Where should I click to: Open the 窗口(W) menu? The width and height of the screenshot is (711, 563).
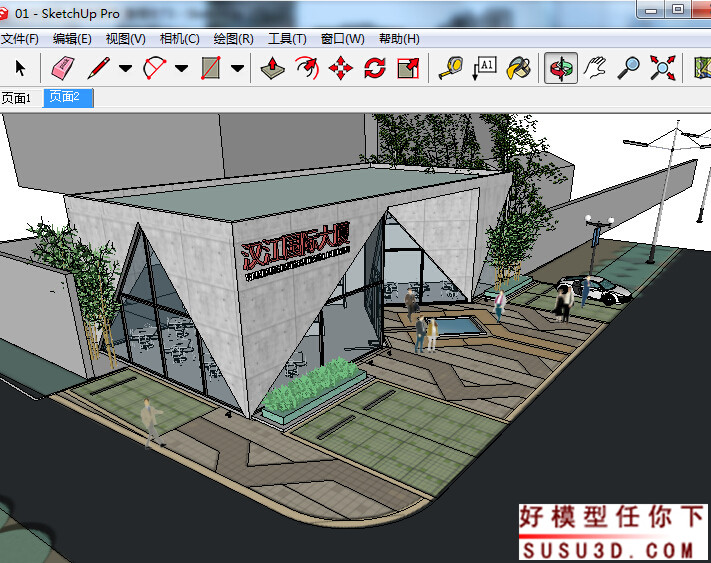342,39
